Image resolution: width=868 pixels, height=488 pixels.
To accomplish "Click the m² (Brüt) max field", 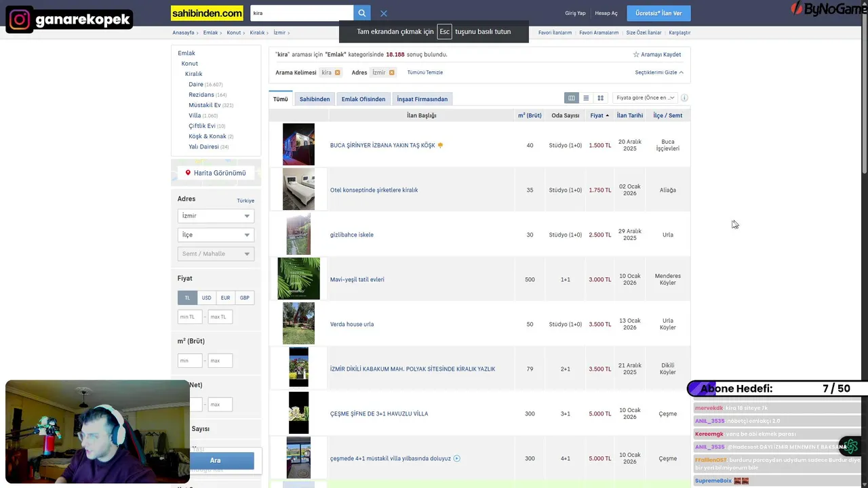I will 220,361.
